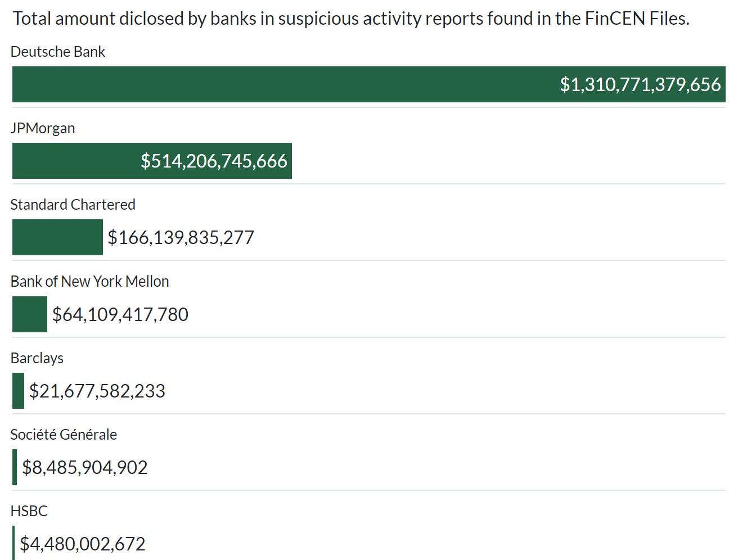
Task: Select the Standard Chartered label
Action: click(73, 205)
